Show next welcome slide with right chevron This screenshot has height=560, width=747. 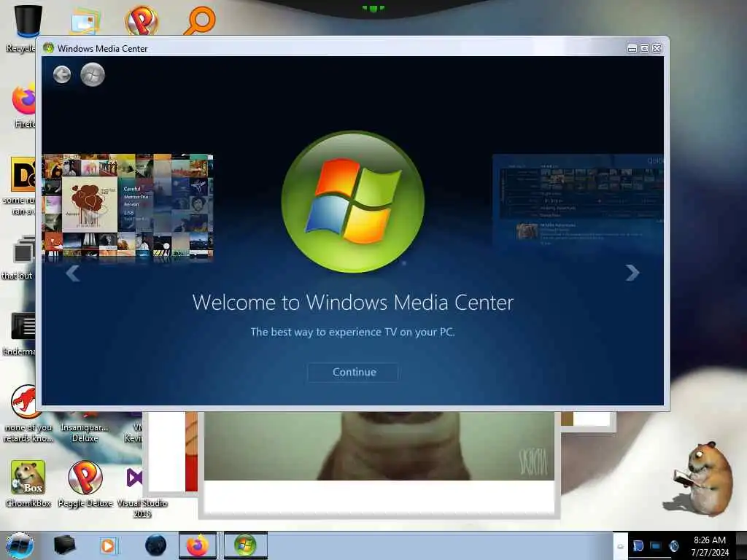(632, 273)
